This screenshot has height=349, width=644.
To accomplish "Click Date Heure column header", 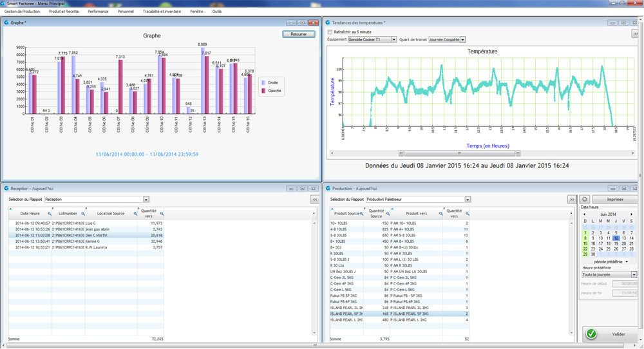I will pyautogui.click(x=30, y=214).
